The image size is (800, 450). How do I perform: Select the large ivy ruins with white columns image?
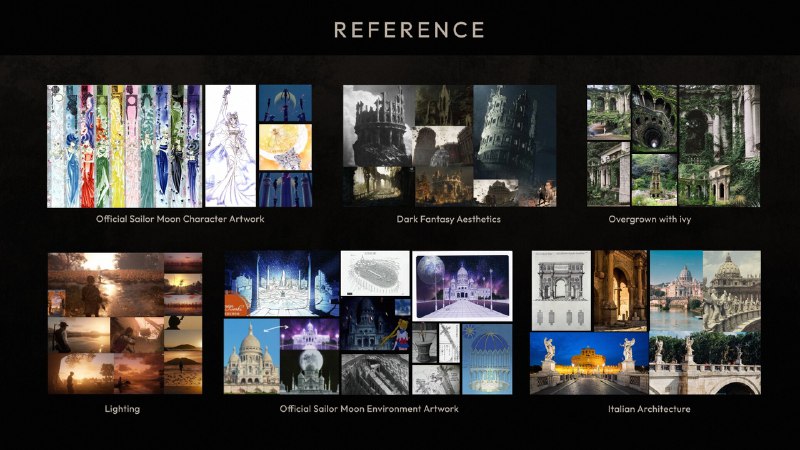pyautogui.click(x=719, y=146)
